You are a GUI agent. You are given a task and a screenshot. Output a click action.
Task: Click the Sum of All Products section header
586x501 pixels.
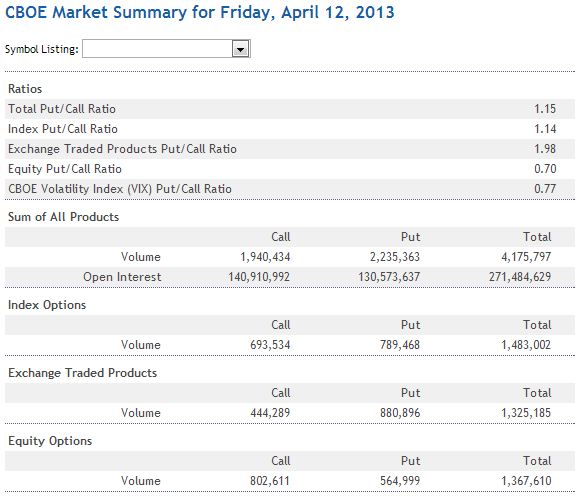tap(64, 217)
